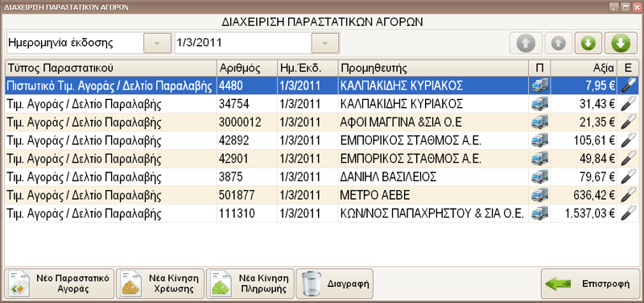This screenshot has height=303, width=644.
Task: Click truck icon for invoice 111310
Action: tap(539, 214)
